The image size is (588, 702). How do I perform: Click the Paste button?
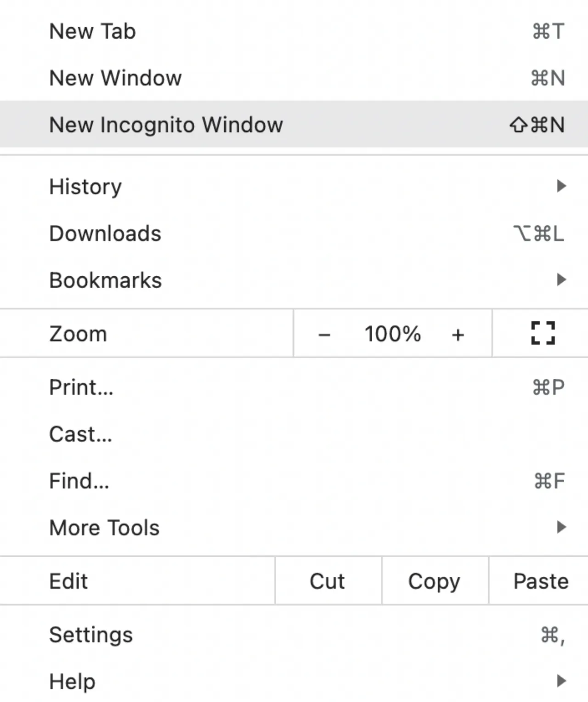pos(539,581)
